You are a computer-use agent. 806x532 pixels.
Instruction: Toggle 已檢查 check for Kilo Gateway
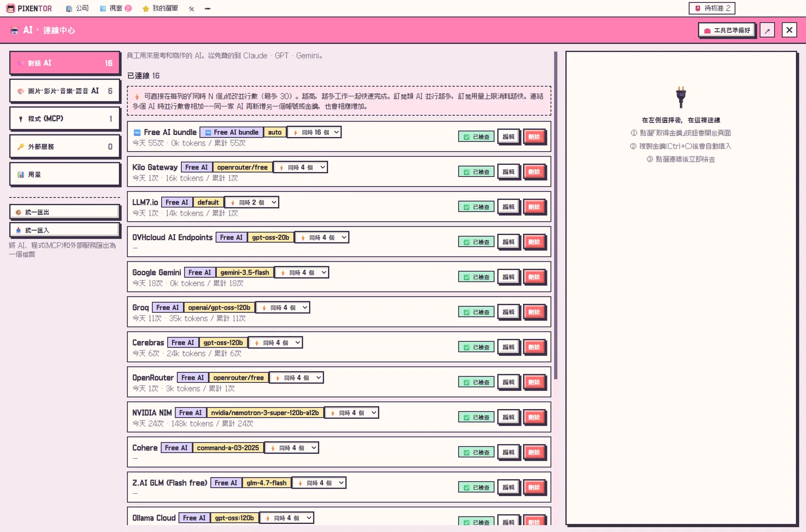476,172
